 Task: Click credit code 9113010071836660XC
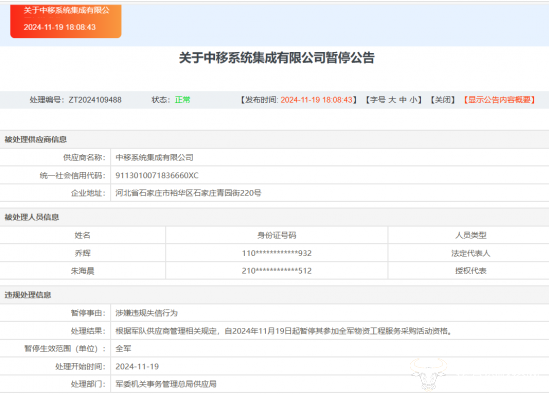tap(157, 175)
